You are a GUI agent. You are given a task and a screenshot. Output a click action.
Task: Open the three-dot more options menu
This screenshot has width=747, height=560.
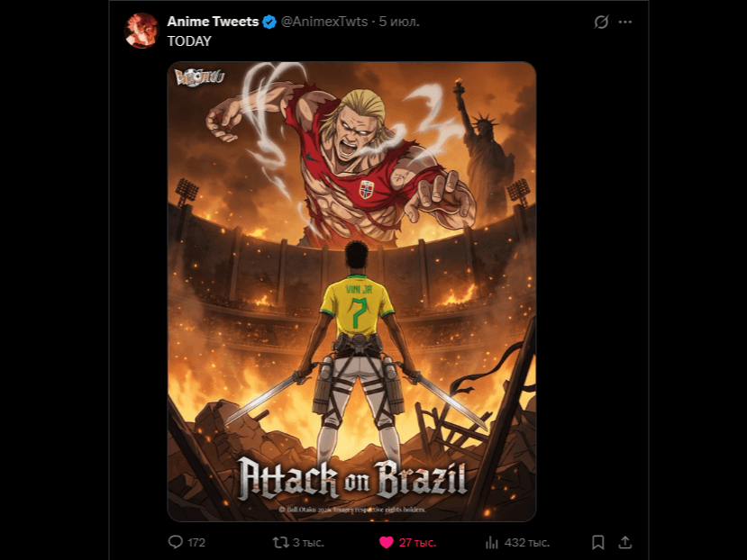pos(625,22)
